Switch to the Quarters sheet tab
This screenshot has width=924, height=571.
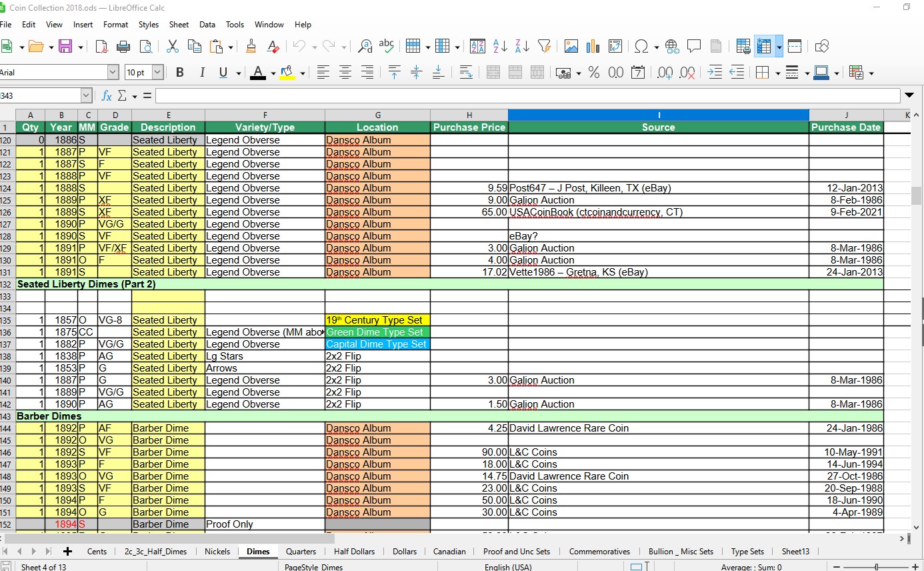[x=301, y=552]
